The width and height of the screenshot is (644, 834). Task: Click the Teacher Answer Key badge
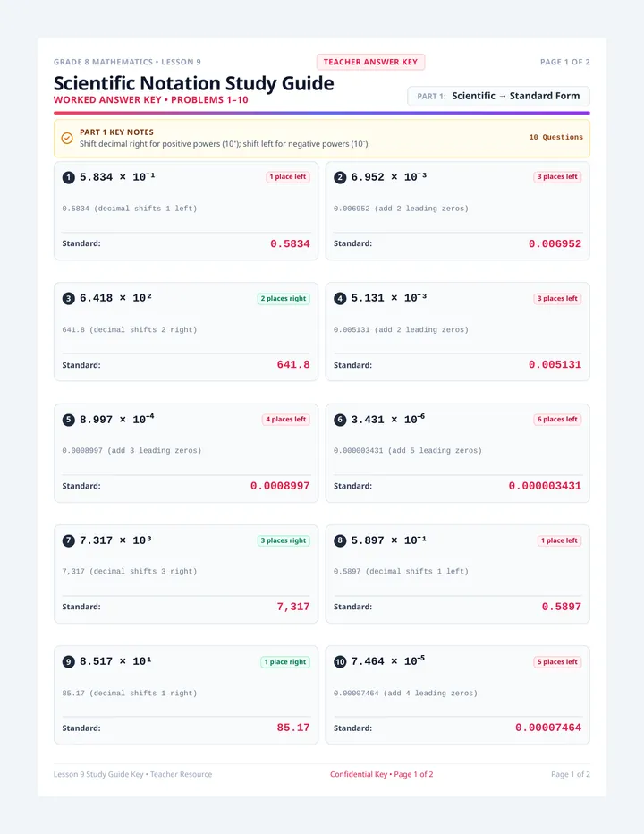point(370,62)
